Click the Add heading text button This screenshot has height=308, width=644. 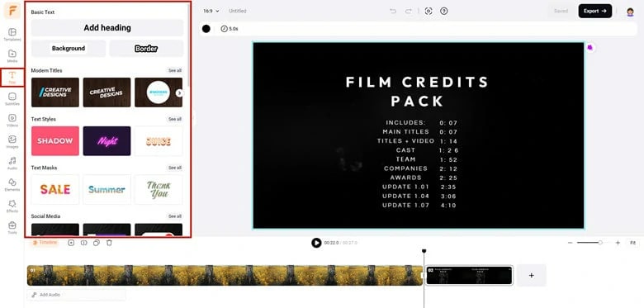pyautogui.click(x=107, y=28)
